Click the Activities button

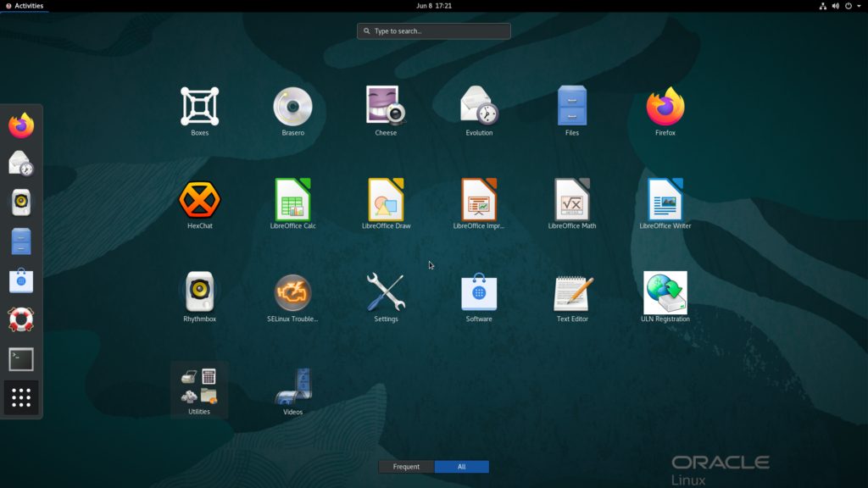coord(24,6)
